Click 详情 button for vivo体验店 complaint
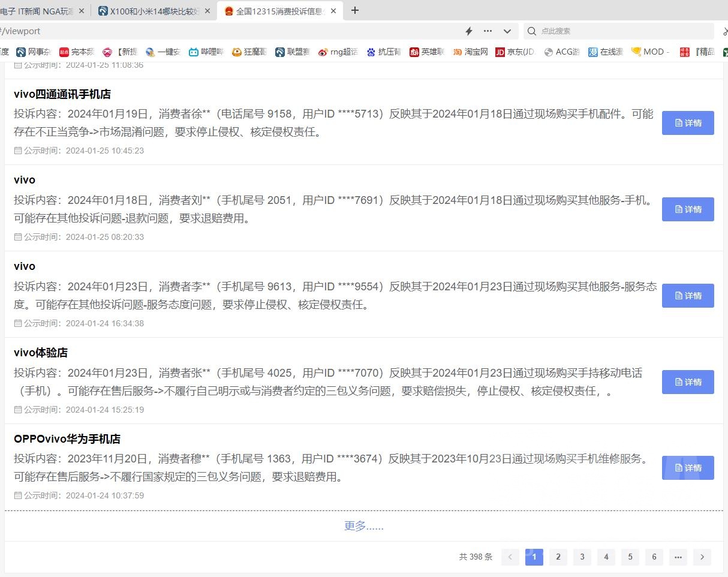This screenshot has height=577, width=728. 688,382
